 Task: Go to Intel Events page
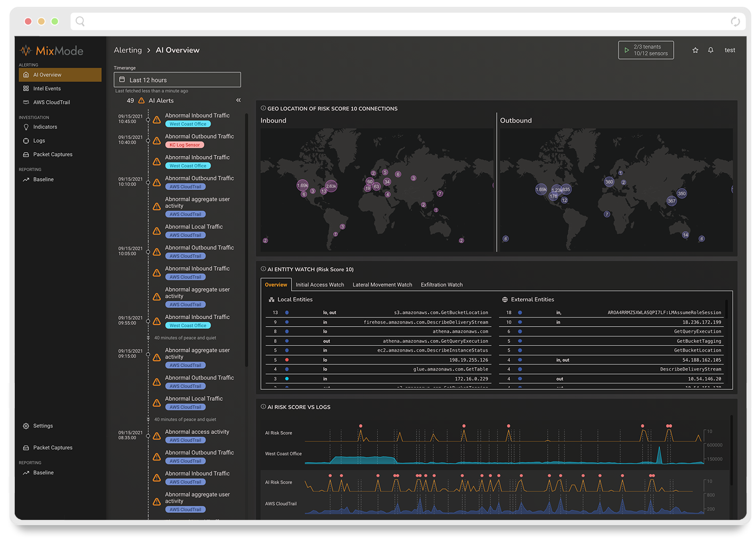click(46, 88)
